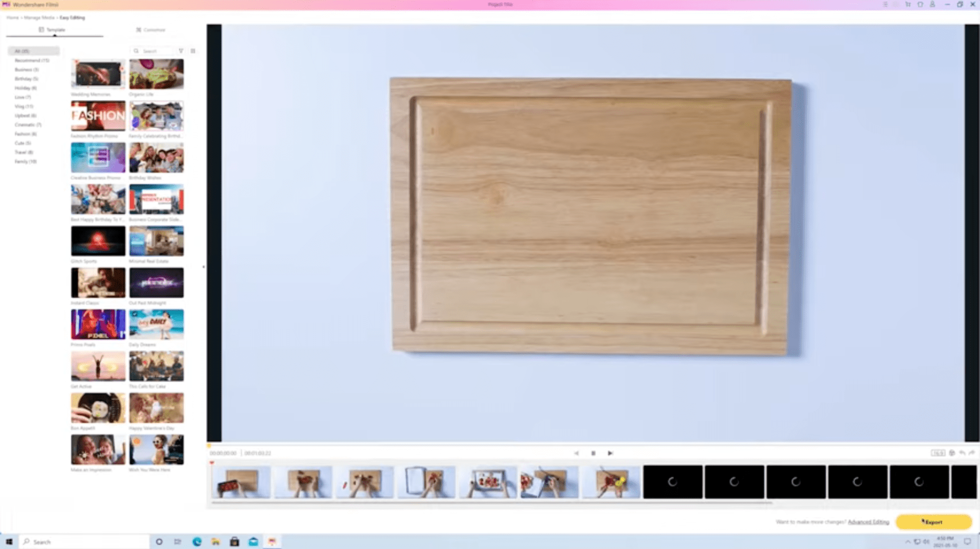Open the 16:9 aspect ratio selector

tap(938, 453)
